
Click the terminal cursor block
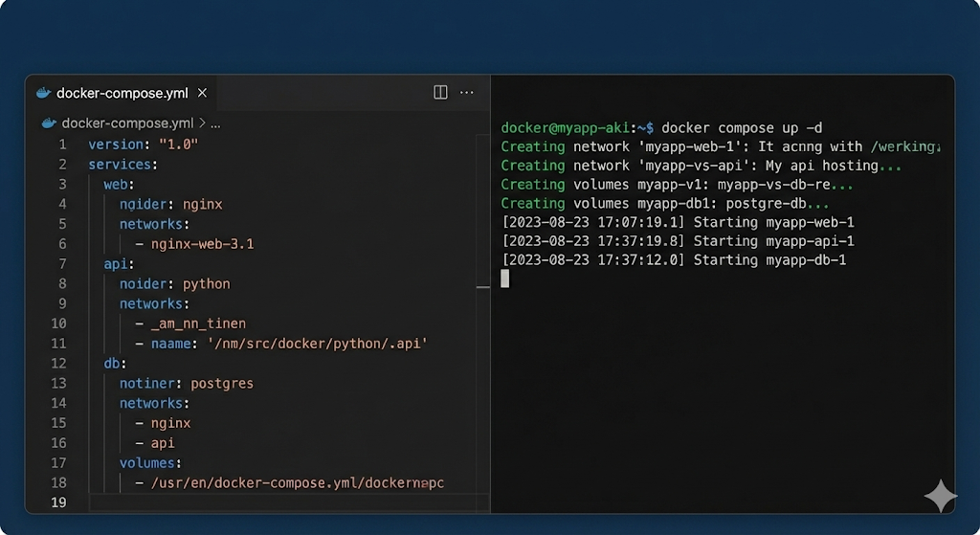point(505,279)
